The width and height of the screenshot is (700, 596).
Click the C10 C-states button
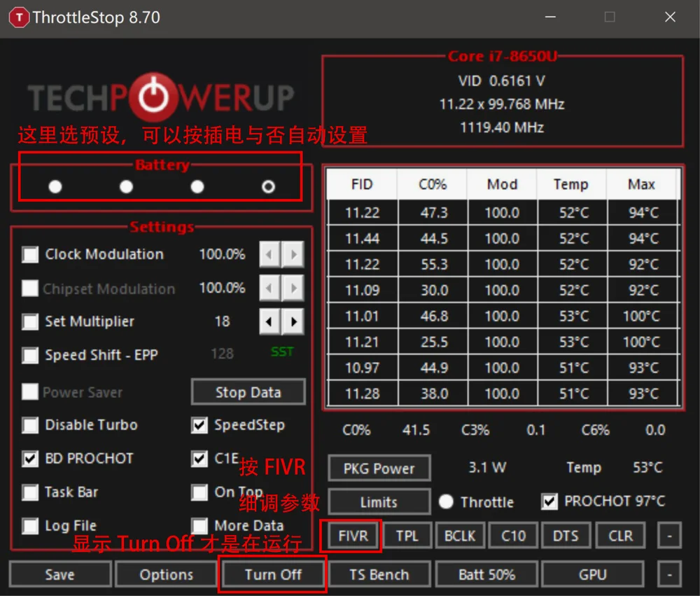513,535
